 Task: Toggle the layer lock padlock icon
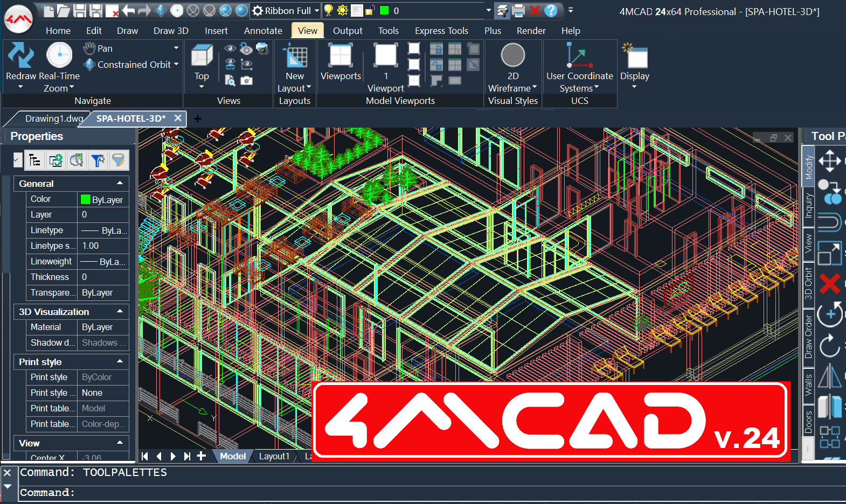pos(370,10)
